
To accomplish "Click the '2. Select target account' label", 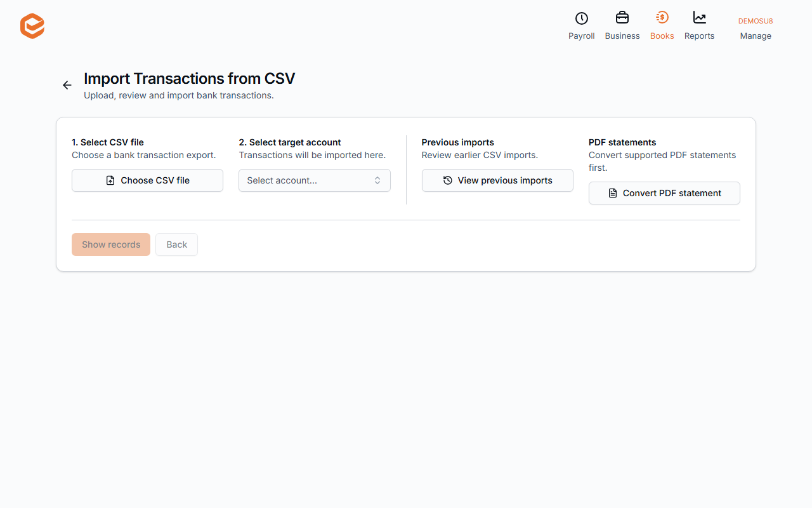I will [x=290, y=142].
